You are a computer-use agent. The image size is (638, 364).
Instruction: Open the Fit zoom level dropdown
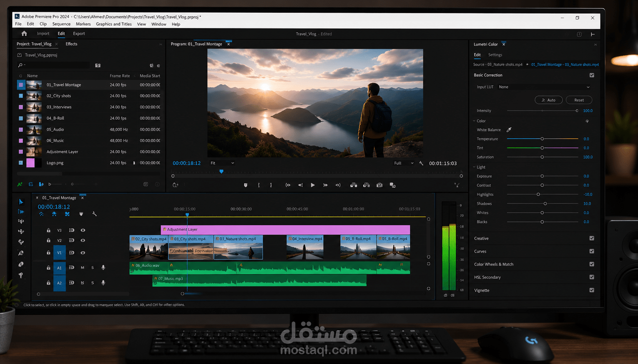[222, 163]
